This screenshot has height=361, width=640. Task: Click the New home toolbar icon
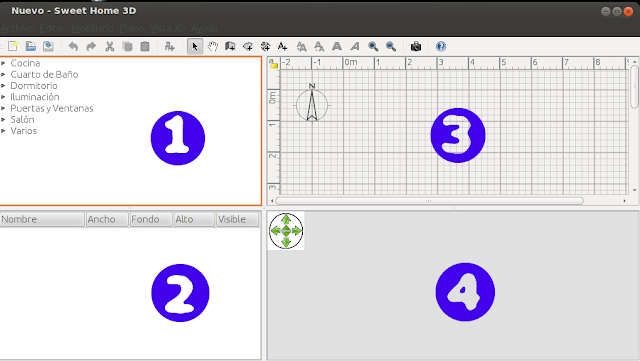(x=13, y=46)
